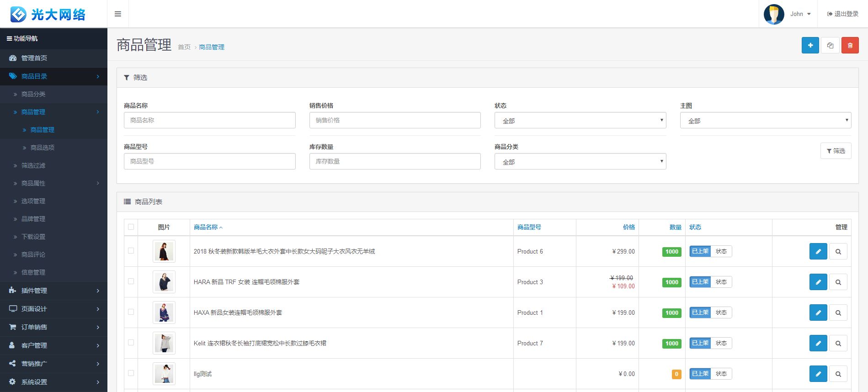Click the copy product icon button

(830, 45)
